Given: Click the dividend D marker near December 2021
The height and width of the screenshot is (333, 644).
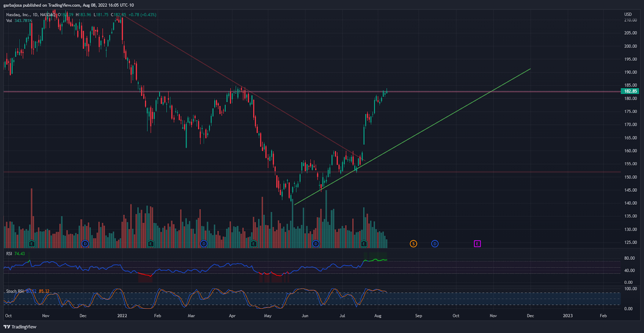Looking at the screenshot, I should coord(85,244).
